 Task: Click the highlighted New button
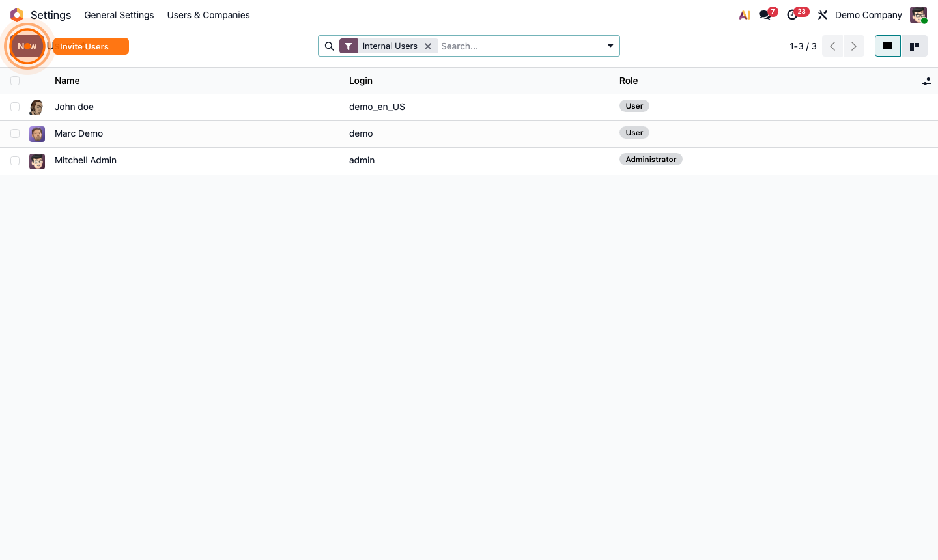click(x=27, y=46)
